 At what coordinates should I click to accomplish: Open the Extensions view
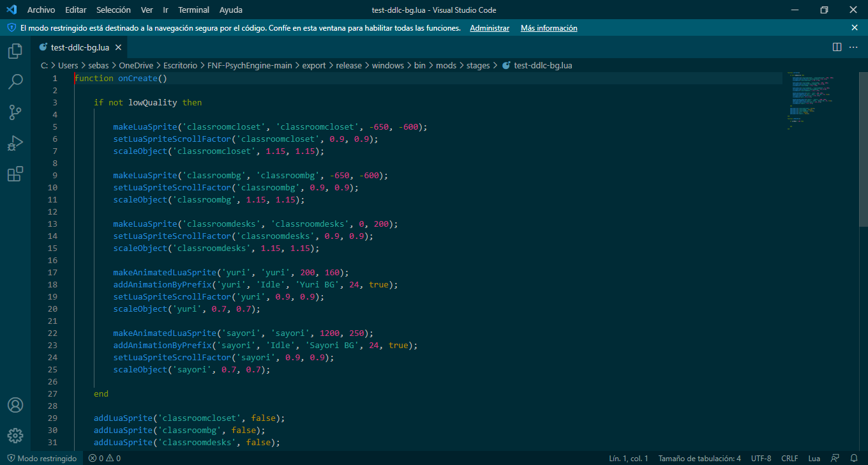15,174
